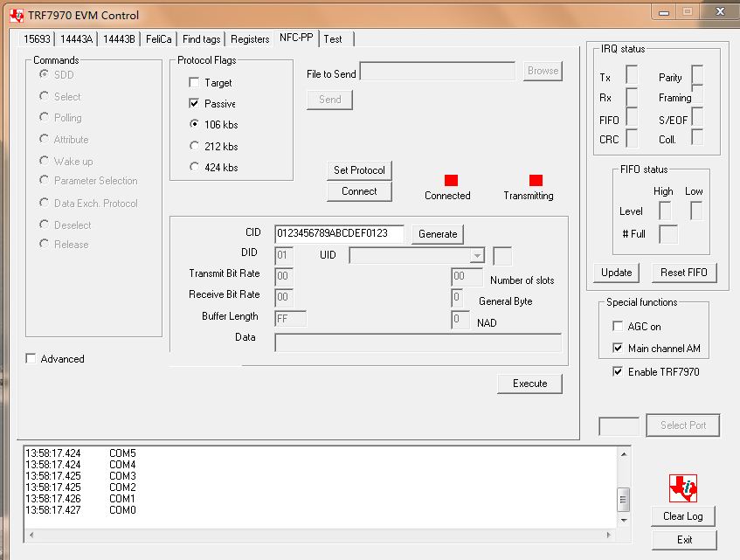Image resolution: width=740 pixels, height=560 pixels.
Task: Switch to the Registers tab
Action: [250, 39]
